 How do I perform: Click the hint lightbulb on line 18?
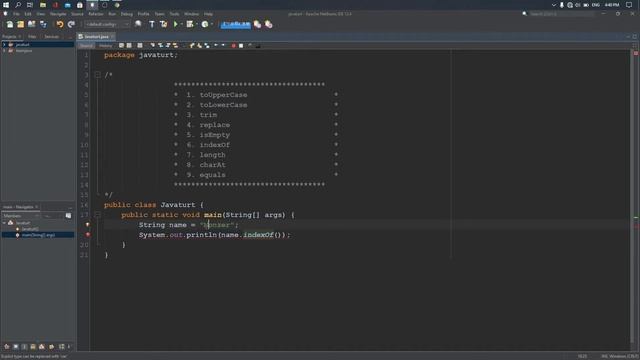(x=87, y=225)
